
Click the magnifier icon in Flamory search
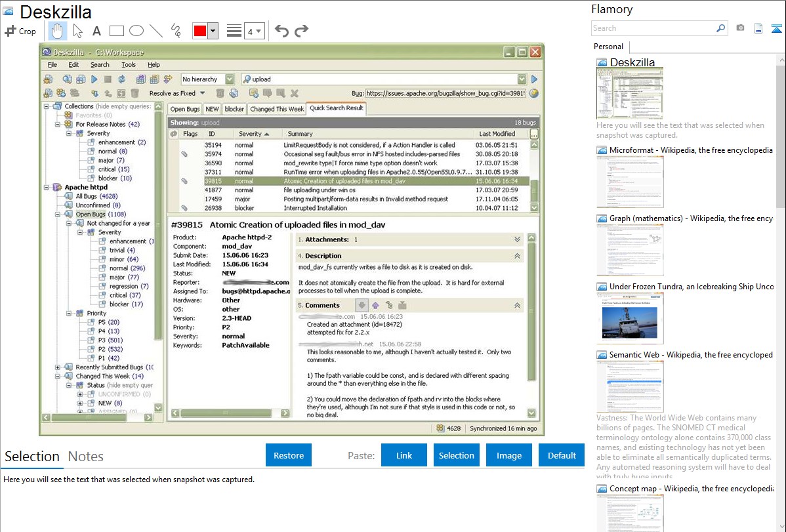point(720,28)
